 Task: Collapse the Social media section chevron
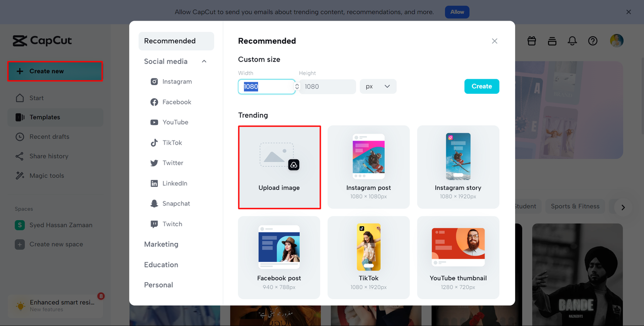[x=204, y=61]
